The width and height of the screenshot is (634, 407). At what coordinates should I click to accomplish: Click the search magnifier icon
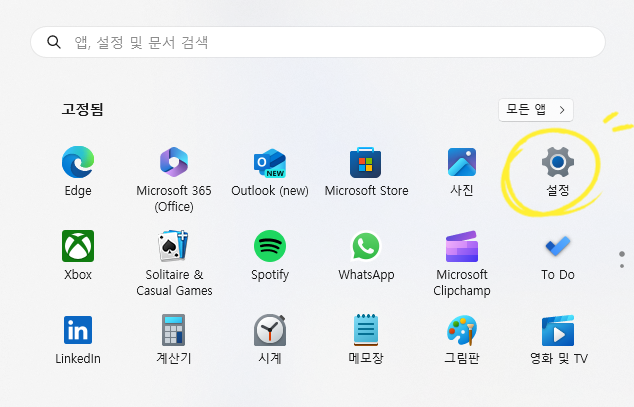(x=54, y=42)
